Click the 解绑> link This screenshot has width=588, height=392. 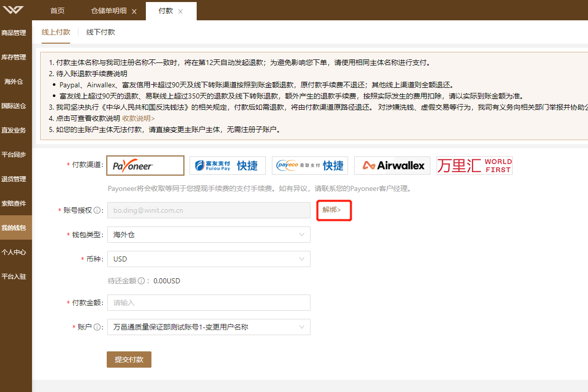[x=331, y=210]
